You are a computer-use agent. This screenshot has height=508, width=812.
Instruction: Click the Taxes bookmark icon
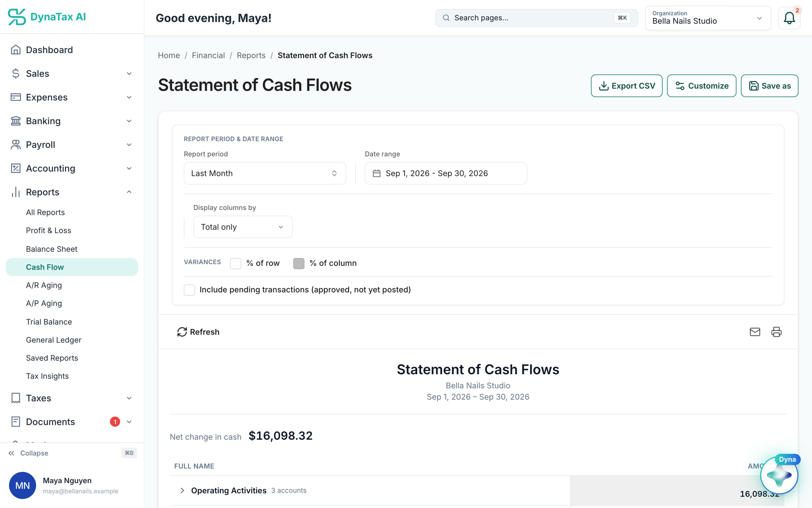coord(16,398)
